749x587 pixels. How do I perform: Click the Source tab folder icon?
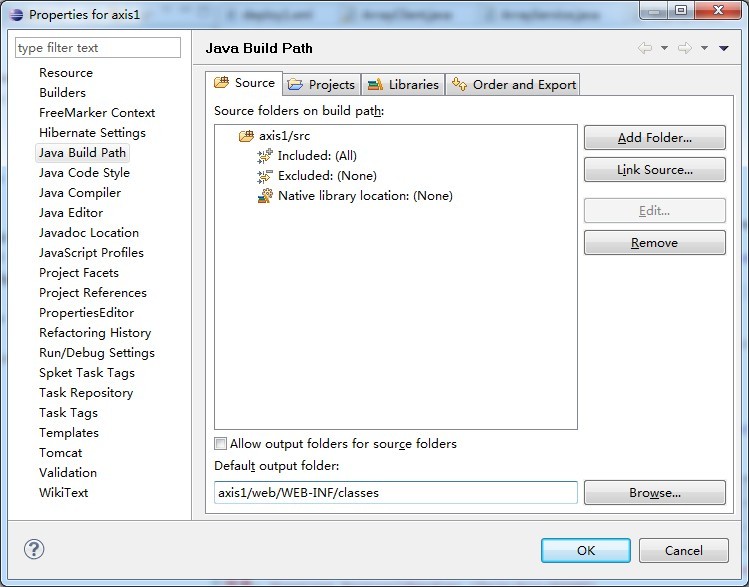pyautogui.click(x=221, y=82)
